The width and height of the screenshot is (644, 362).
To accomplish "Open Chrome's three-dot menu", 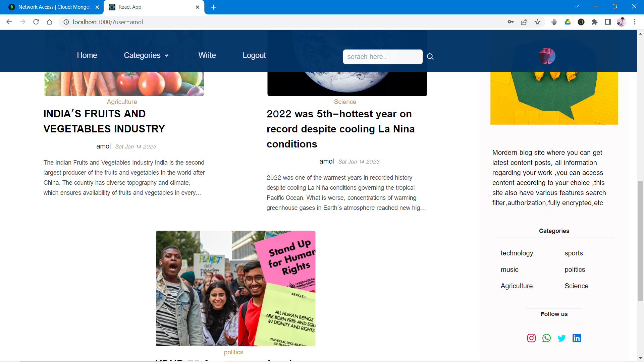I will coord(635,22).
